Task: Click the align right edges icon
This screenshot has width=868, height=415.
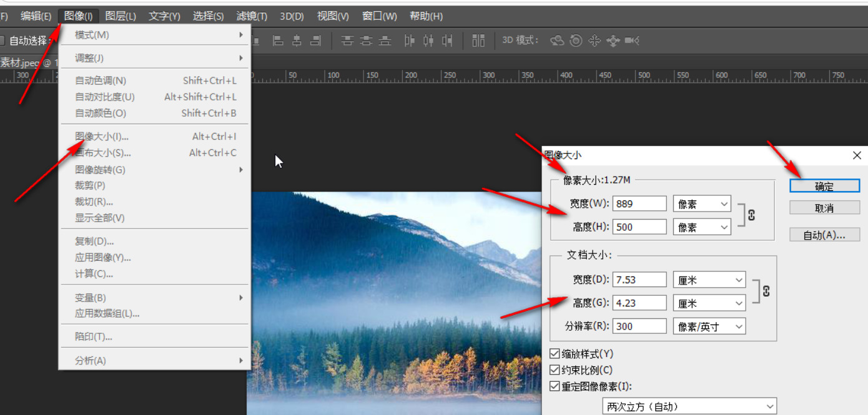Action: pos(316,41)
